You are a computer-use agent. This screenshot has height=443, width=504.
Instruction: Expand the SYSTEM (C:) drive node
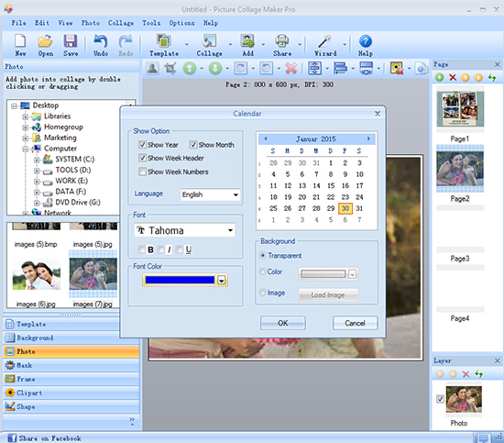(37, 160)
